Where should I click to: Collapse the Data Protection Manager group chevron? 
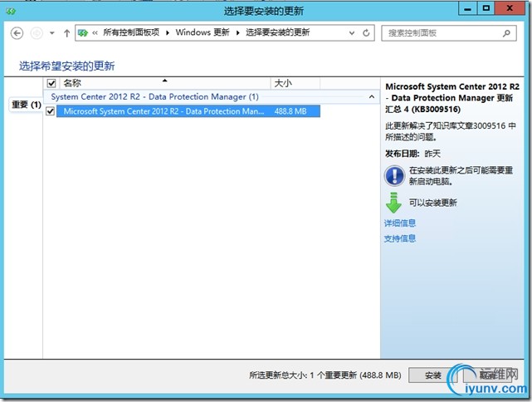[372, 97]
